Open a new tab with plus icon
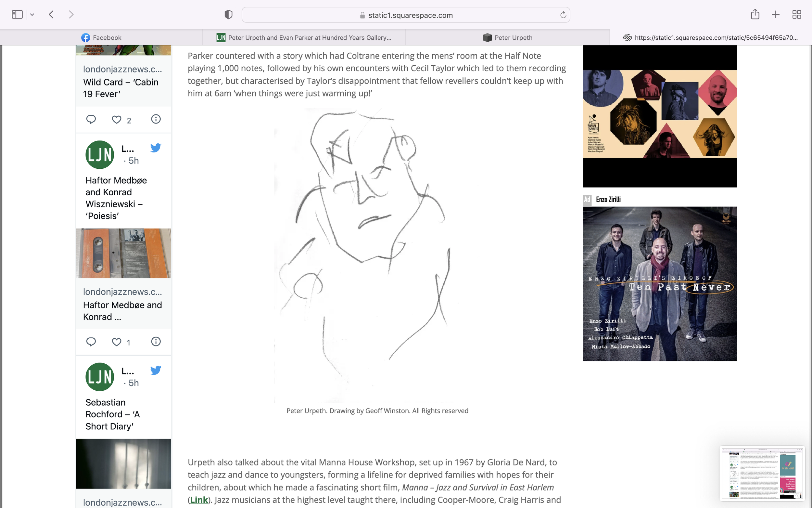The height and width of the screenshot is (508, 812). pyautogui.click(x=776, y=14)
